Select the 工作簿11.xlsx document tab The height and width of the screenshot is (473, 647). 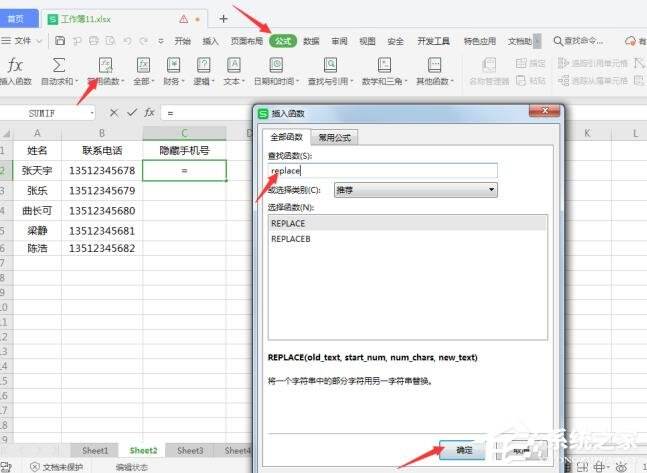tap(124, 19)
